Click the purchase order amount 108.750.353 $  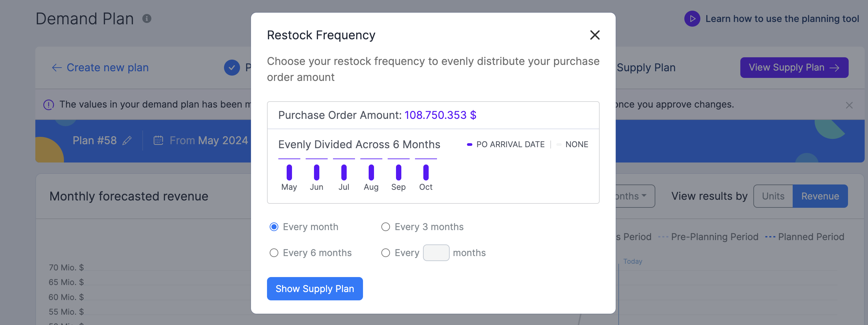coord(440,115)
